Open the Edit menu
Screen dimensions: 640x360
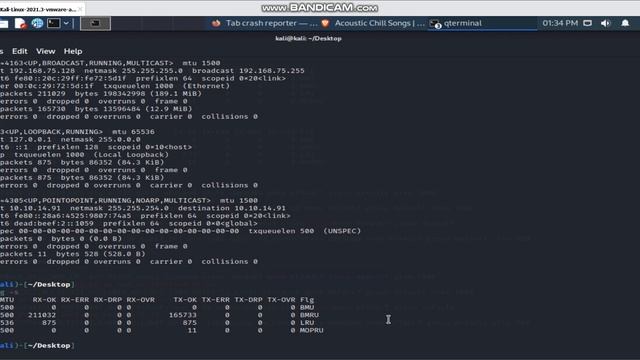pyautogui.click(x=20, y=51)
